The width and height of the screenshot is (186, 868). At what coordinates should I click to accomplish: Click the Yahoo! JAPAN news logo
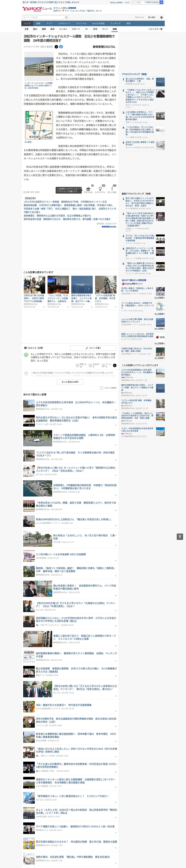[37, 9]
